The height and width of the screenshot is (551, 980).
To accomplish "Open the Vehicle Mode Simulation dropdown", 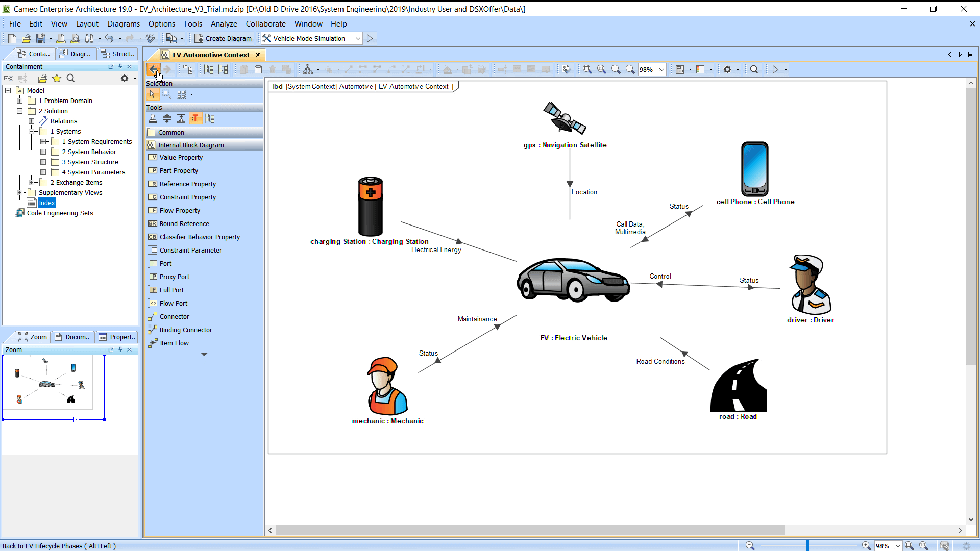I will pyautogui.click(x=358, y=38).
